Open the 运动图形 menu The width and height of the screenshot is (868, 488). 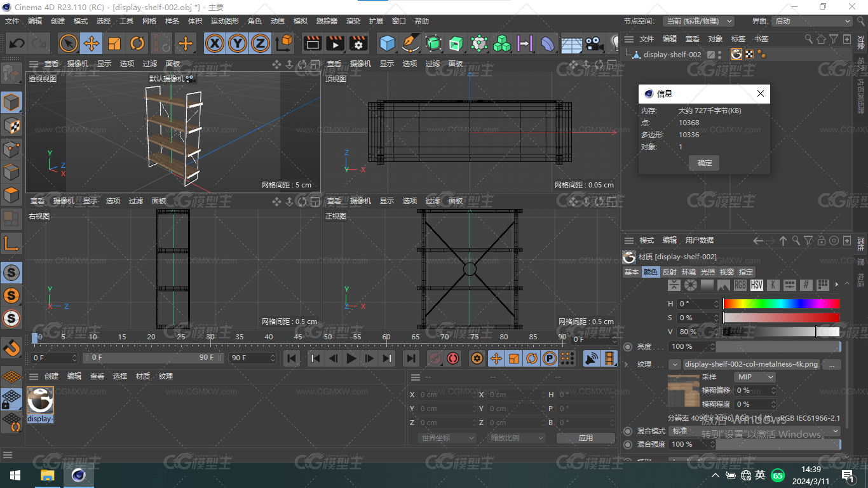pos(225,21)
